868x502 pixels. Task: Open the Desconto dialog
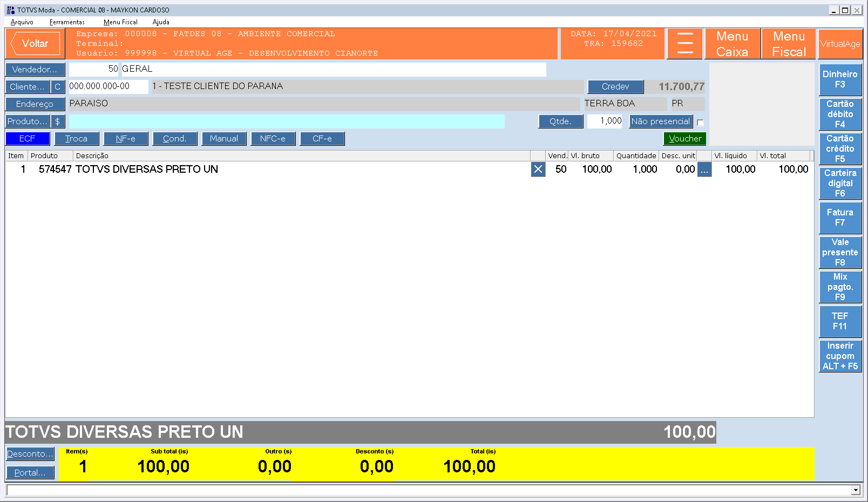tap(30, 454)
